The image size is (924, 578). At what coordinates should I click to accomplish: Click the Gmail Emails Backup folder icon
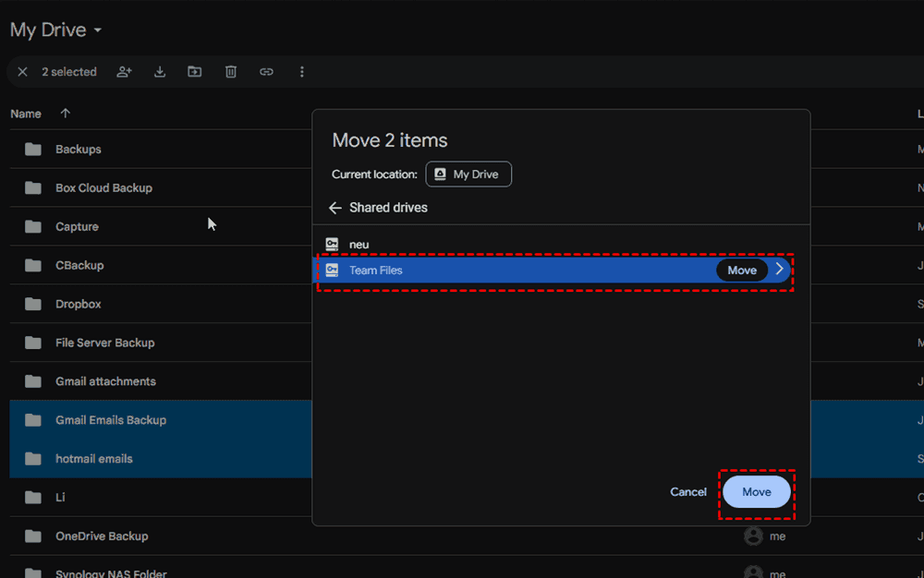pos(33,420)
